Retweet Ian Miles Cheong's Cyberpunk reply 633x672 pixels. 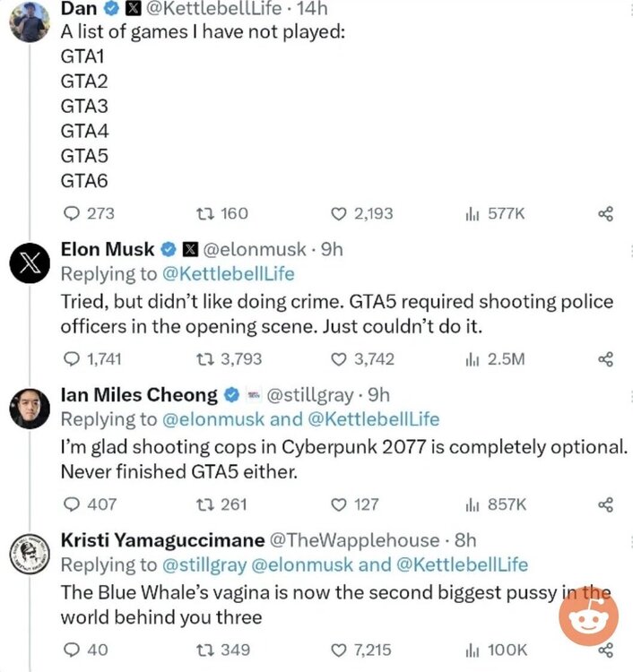point(204,504)
